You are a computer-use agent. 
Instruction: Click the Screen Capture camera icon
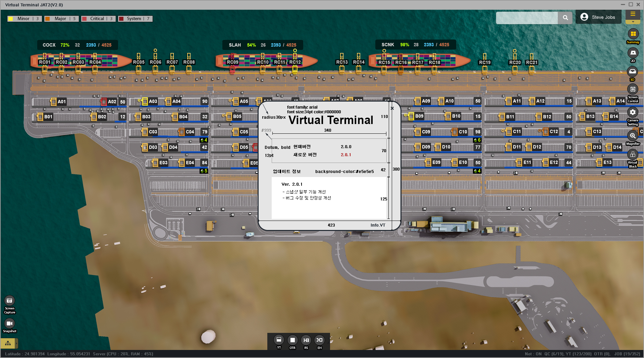[9, 301]
